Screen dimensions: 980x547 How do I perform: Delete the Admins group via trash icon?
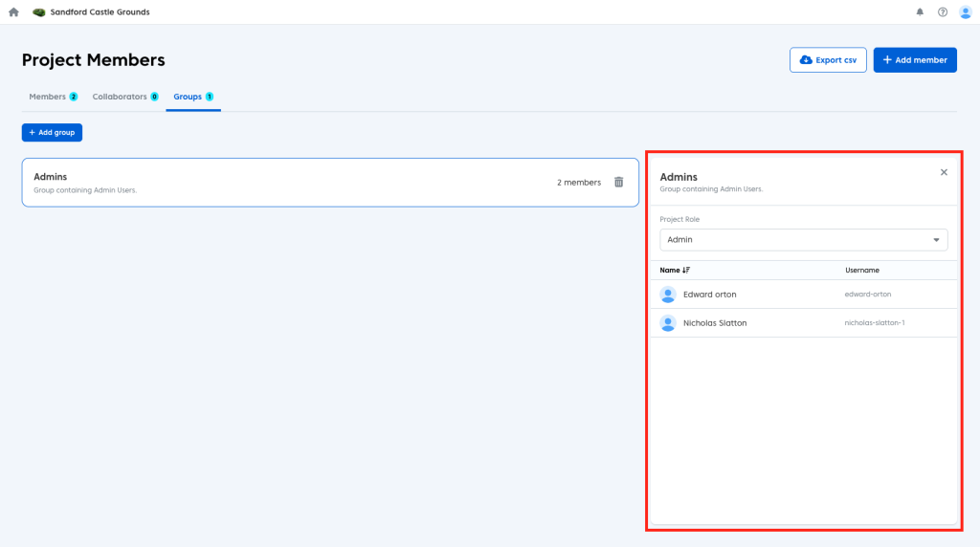[618, 182]
